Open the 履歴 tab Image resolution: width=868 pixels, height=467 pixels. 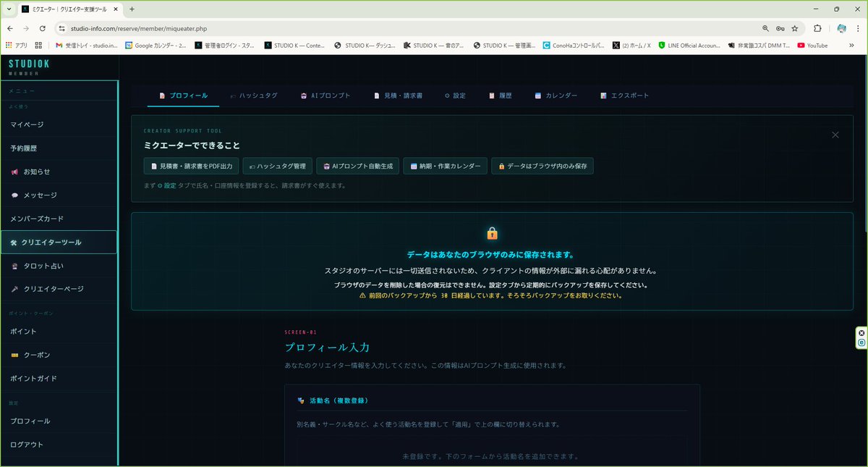[500, 96]
